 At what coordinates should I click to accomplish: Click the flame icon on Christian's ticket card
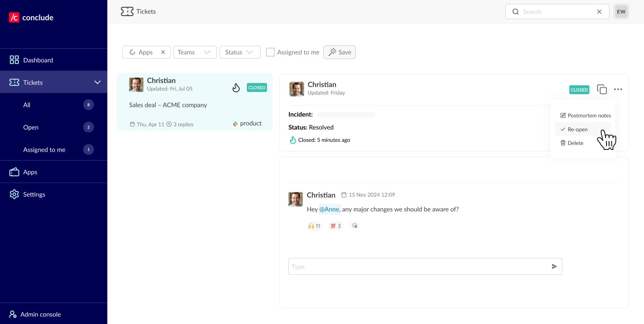pos(236,88)
